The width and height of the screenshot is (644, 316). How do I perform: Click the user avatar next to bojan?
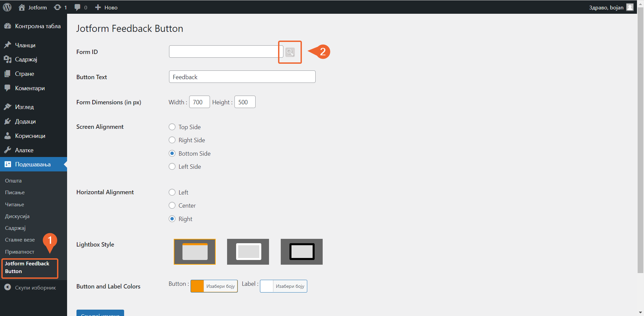pyautogui.click(x=630, y=7)
